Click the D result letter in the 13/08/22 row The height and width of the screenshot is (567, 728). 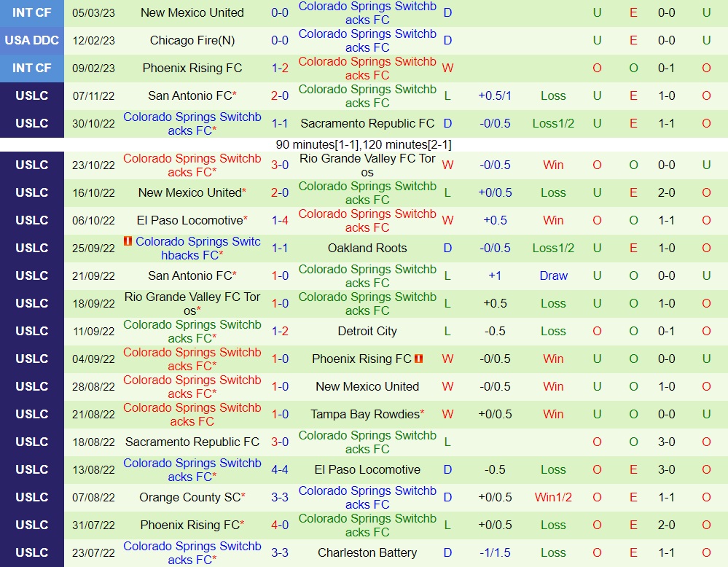coord(447,469)
